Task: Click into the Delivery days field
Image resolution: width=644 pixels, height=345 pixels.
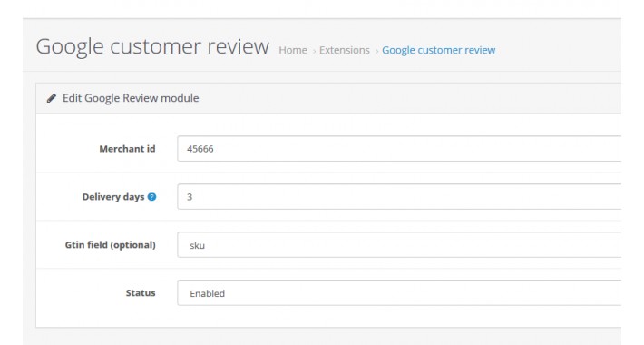Action: coord(399,196)
